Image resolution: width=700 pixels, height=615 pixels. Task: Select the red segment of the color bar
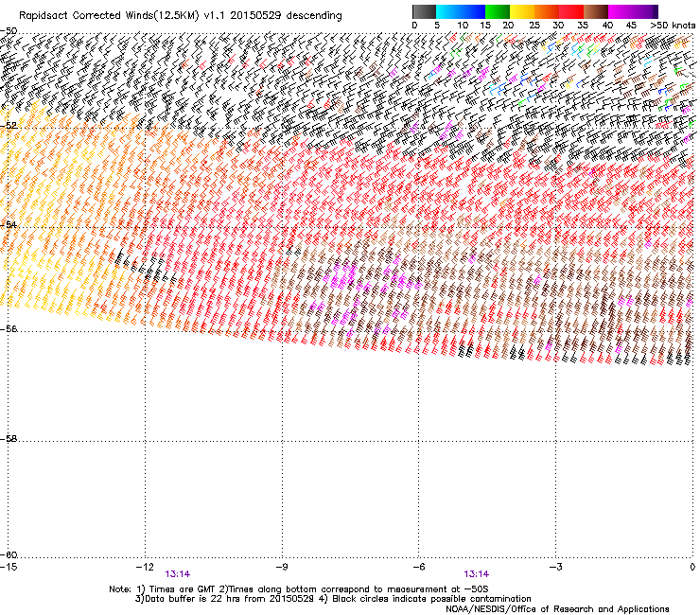[x=571, y=11]
